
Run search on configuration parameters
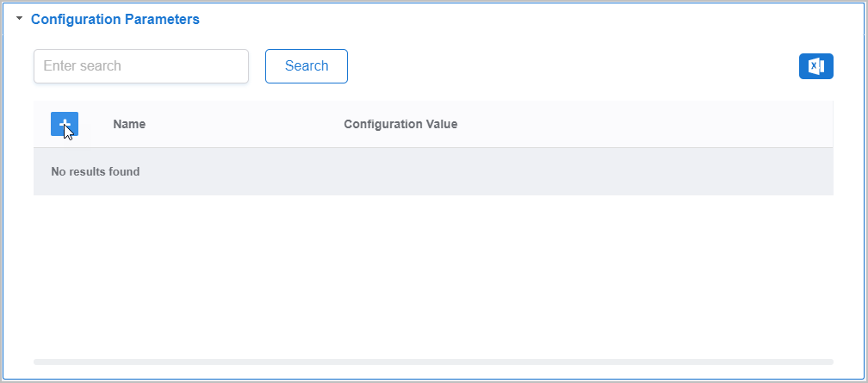306,66
